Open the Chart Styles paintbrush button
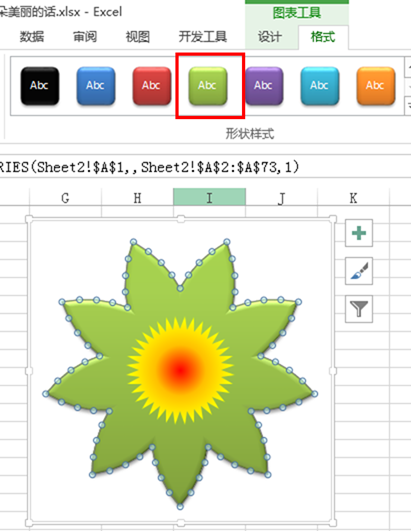The image size is (411, 531). pos(359,271)
